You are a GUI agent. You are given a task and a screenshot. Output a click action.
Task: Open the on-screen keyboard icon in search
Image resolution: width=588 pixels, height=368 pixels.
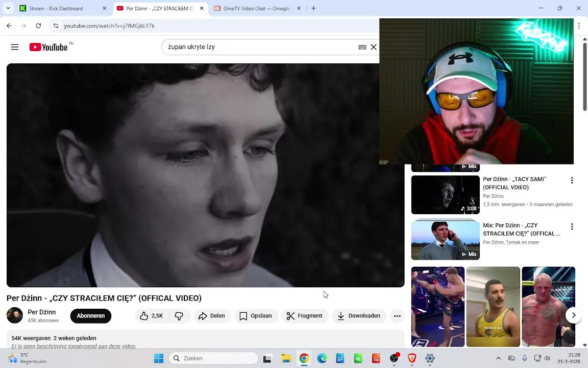(x=362, y=47)
